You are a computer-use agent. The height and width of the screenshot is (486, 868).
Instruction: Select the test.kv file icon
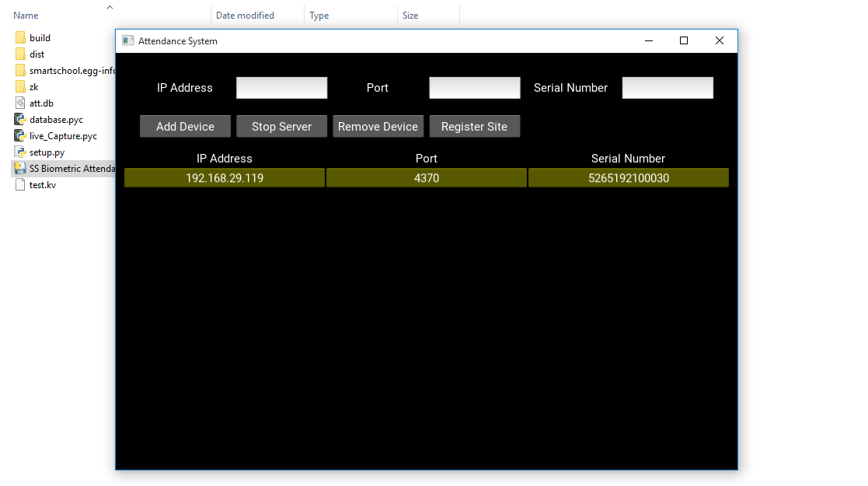[x=20, y=185]
